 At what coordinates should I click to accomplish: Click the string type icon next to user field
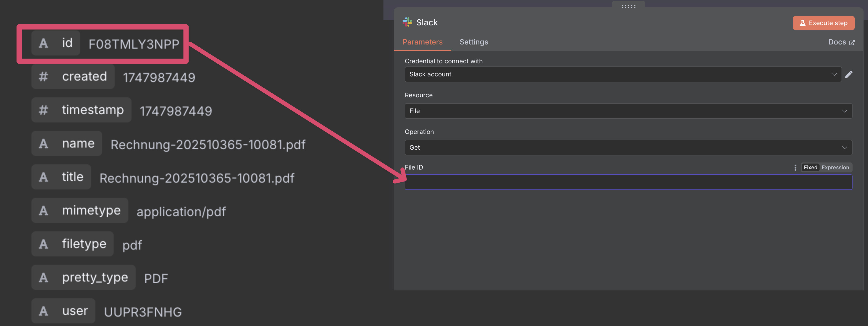[43, 311]
